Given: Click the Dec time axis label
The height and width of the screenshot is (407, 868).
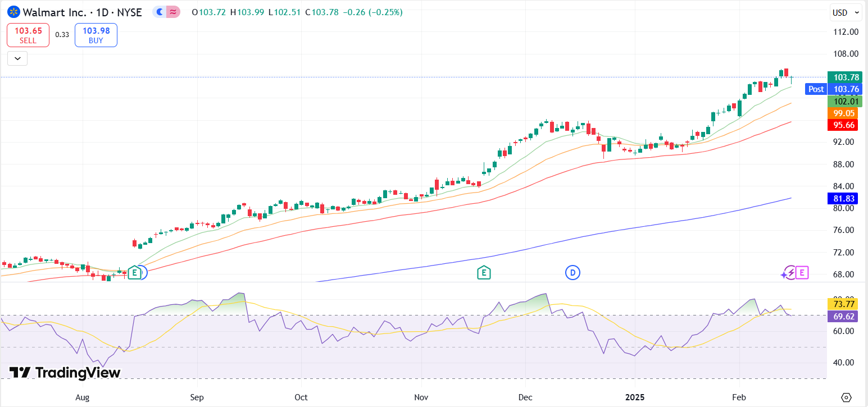Looking at the screenshot, I should point(525,397).
